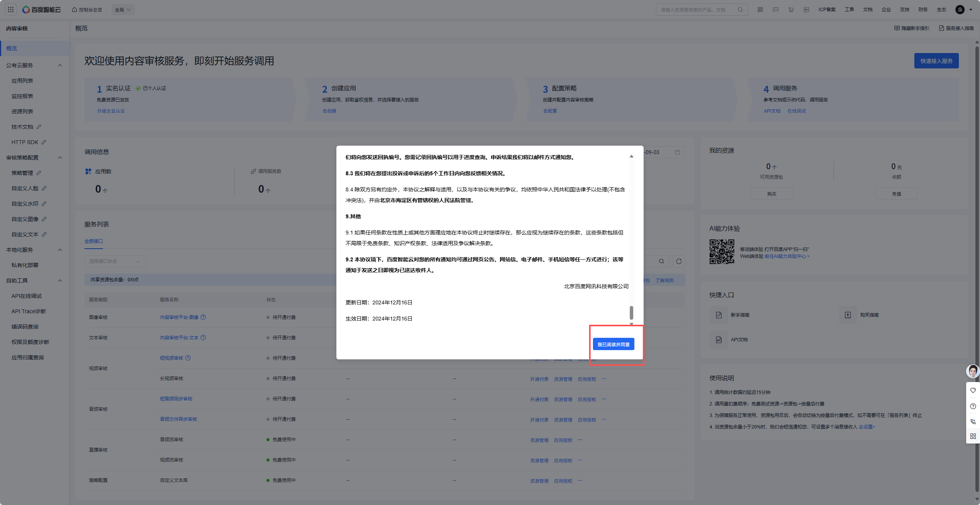Open the four-squares grid icon in floating sidebar
The width and height of the screenshot is (980, 505).
pyautogui.click(x=973, y=436)
